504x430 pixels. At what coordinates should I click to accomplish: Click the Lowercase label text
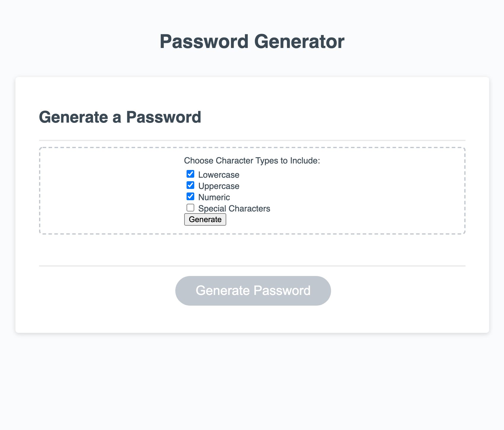pyautogui.click(x=218, y=174)
